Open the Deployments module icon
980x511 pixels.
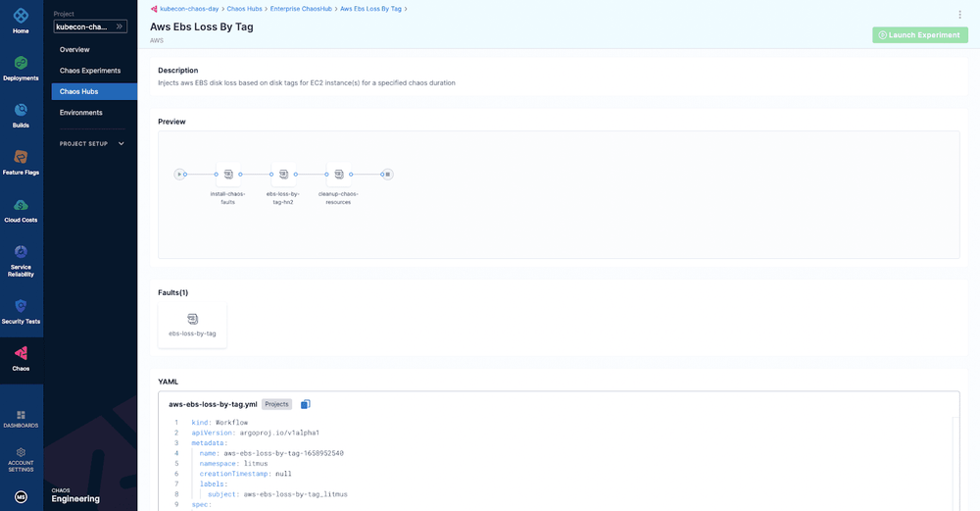tap(21, 63)
